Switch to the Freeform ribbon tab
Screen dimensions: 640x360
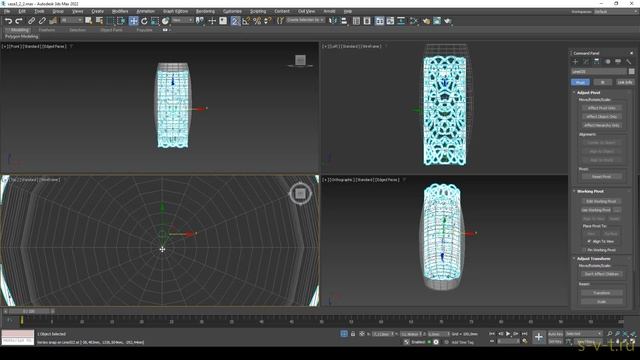pos(47,30)
